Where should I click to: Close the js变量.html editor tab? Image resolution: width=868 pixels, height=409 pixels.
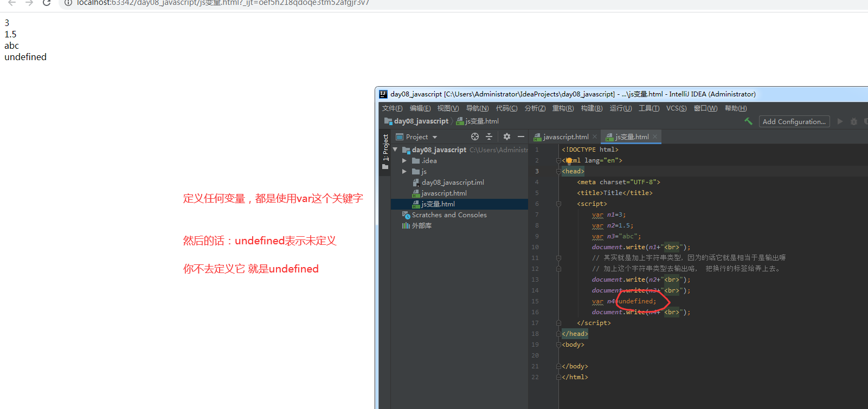(655, 137)
